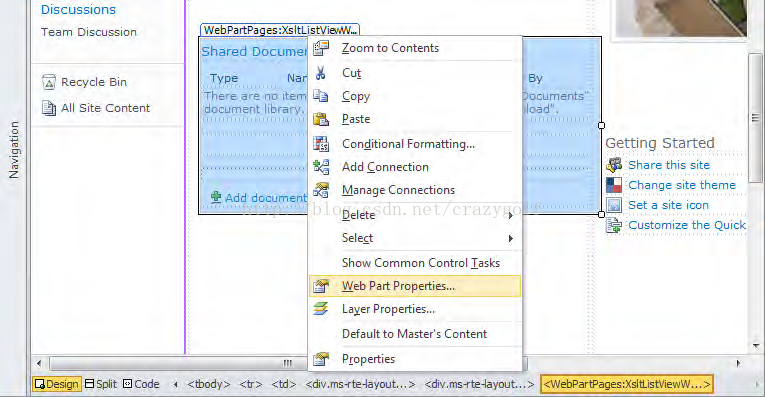Viewport: 765px width, 397px height.
Task: Select the <tbody> tag in breadcrumb
Action: coord(208,384)
